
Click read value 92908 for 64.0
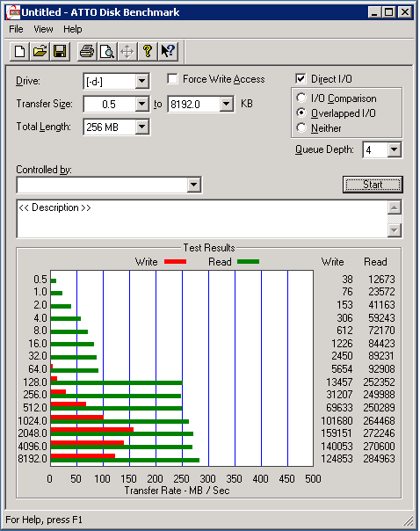pyautogui.click(x=381, y=369)
